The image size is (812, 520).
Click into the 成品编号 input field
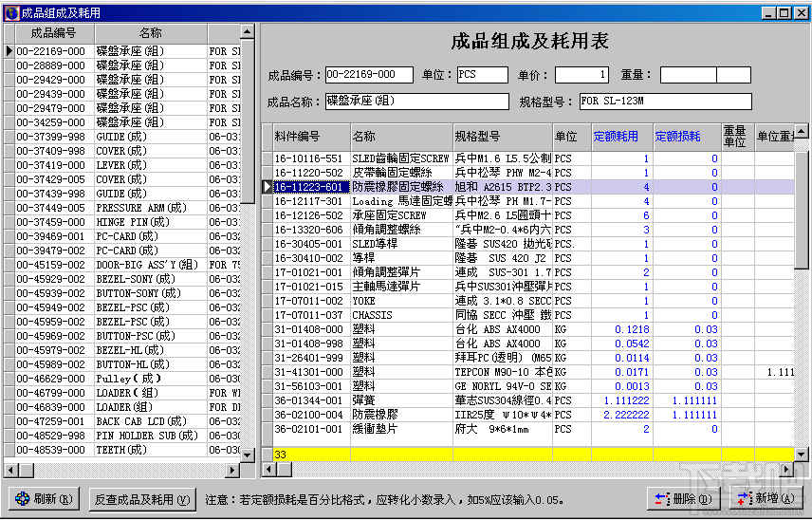pos(369,75)
